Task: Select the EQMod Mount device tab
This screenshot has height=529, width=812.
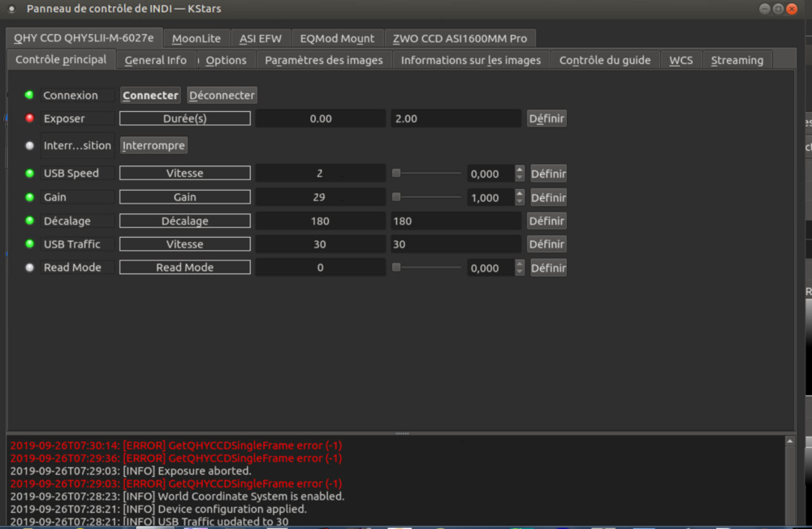Action: click(x=337, y=38)
